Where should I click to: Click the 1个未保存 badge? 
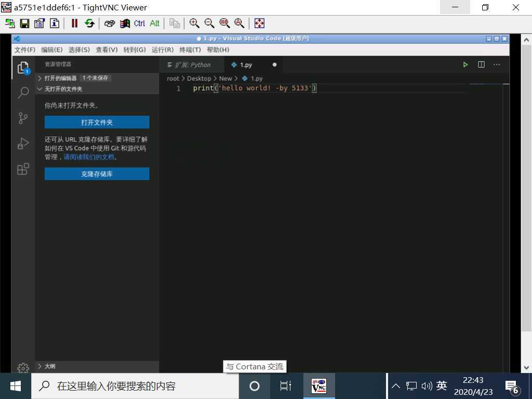pyautogui.click(x=96, y=78)
